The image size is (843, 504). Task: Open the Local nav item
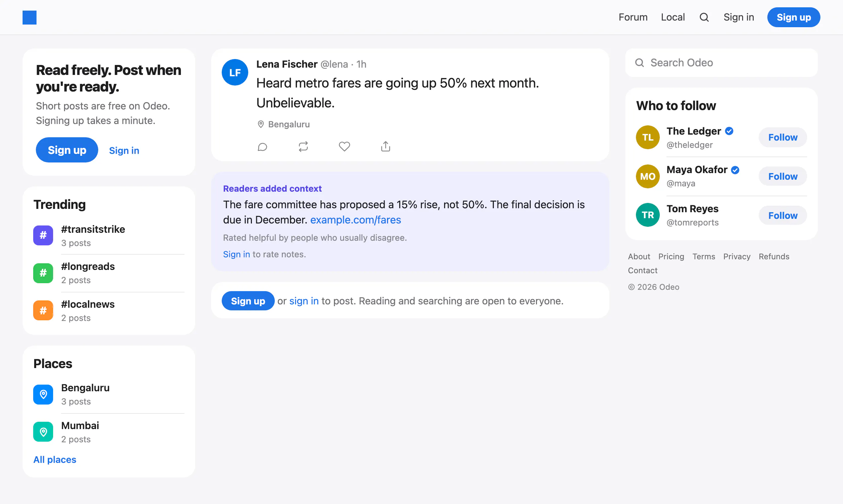[x=673, y=17]
